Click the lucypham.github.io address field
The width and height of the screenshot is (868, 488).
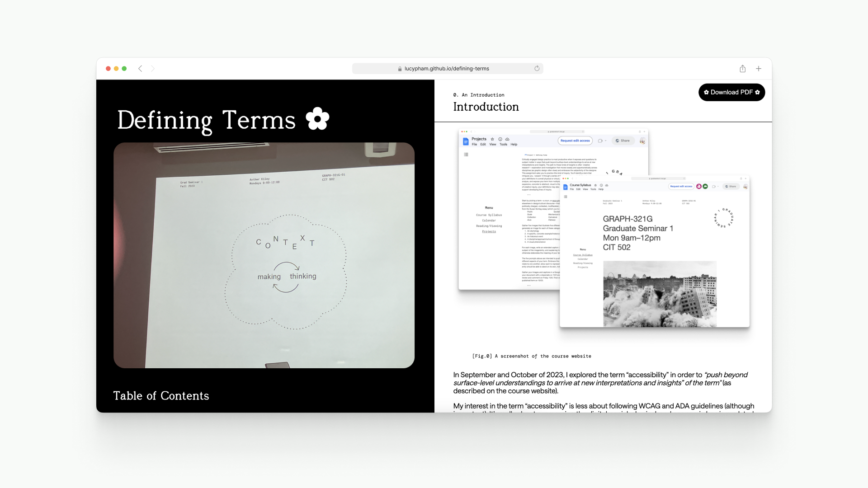coord(447,69)
